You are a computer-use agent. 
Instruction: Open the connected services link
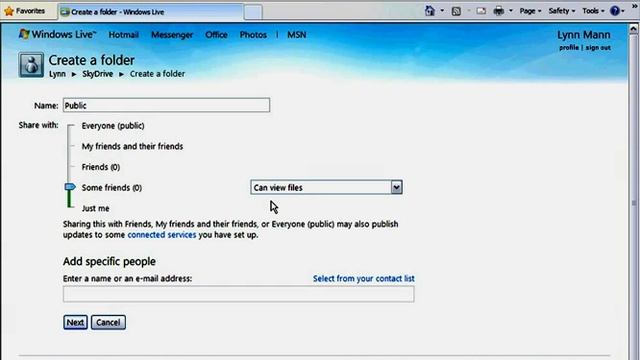162,235
